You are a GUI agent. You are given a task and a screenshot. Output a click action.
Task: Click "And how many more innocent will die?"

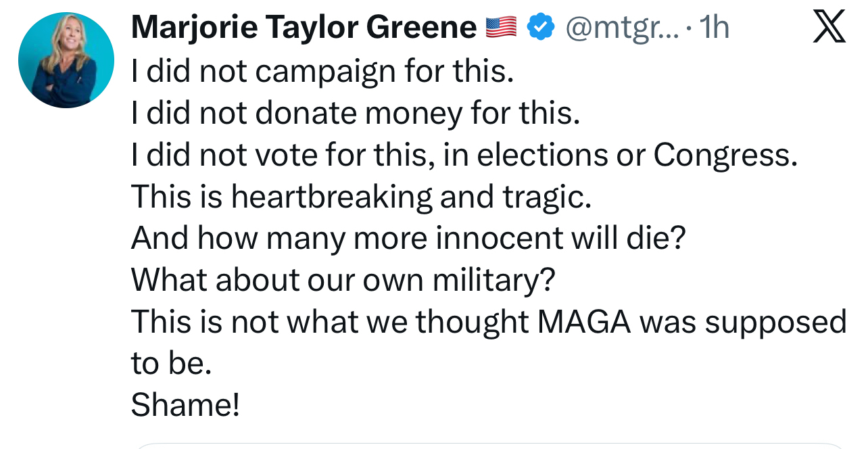(x=408, y=239)
